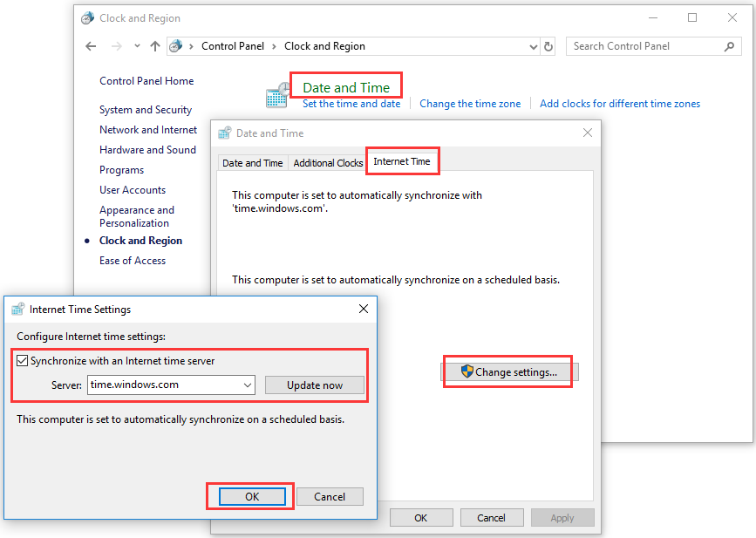Switch to the Date and Time tab

click(x=252, y=162)
